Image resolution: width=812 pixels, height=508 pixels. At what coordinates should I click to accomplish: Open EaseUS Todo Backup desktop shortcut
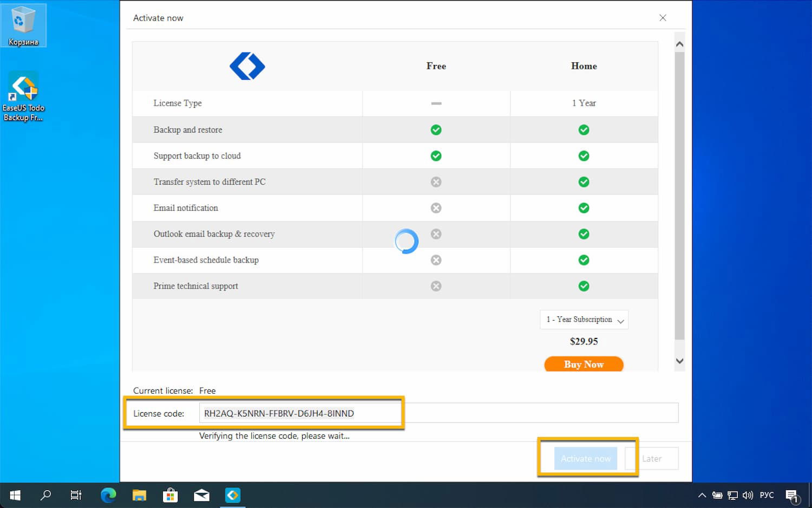(x=23, y=88)
